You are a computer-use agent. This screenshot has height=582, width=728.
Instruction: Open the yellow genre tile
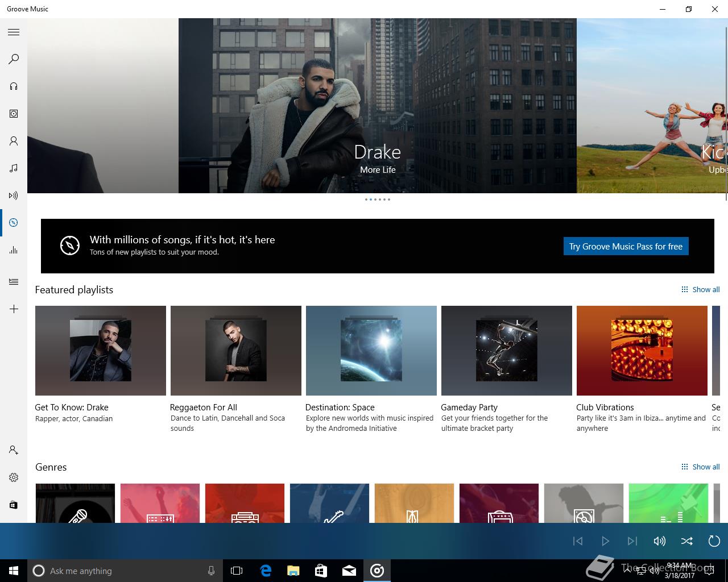[414, 503]
